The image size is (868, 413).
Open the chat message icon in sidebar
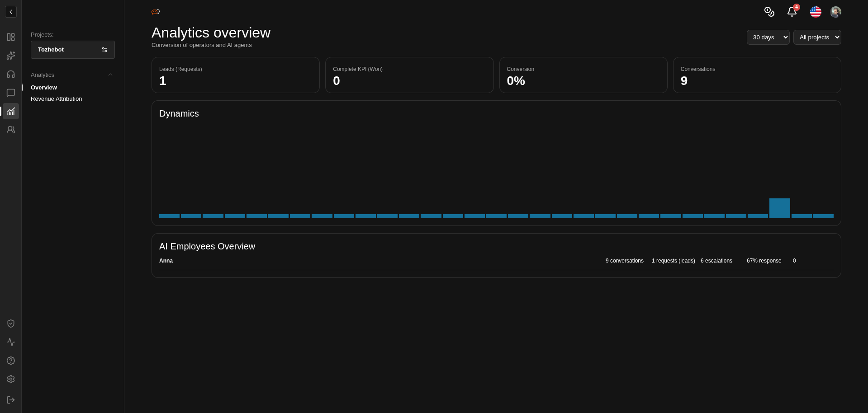point(11,93)
